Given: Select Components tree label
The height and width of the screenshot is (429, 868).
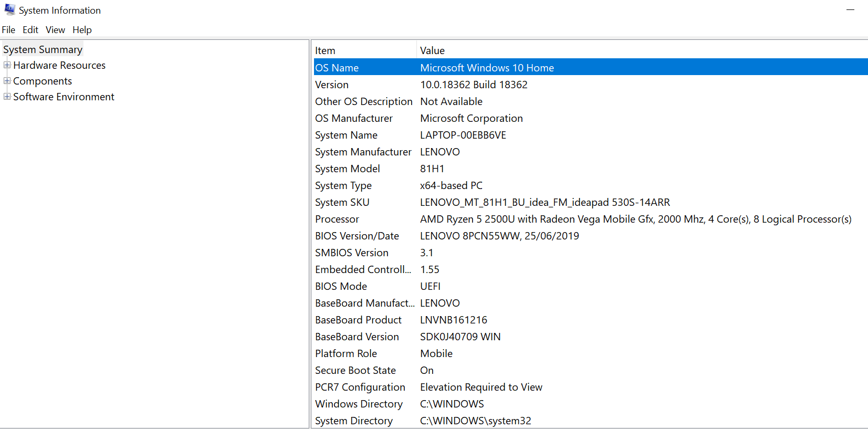Looking at the screenshot, I should click(43, 81).
